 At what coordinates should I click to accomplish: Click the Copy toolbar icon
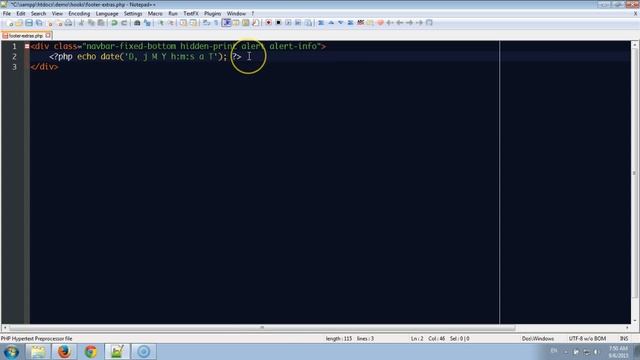tap(91, 23)
